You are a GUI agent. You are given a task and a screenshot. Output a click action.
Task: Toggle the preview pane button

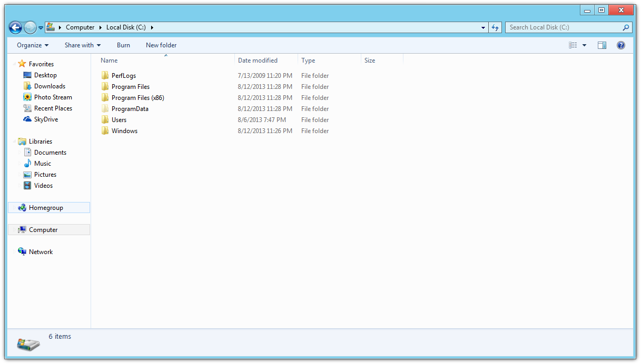click(x=602, y=45)
